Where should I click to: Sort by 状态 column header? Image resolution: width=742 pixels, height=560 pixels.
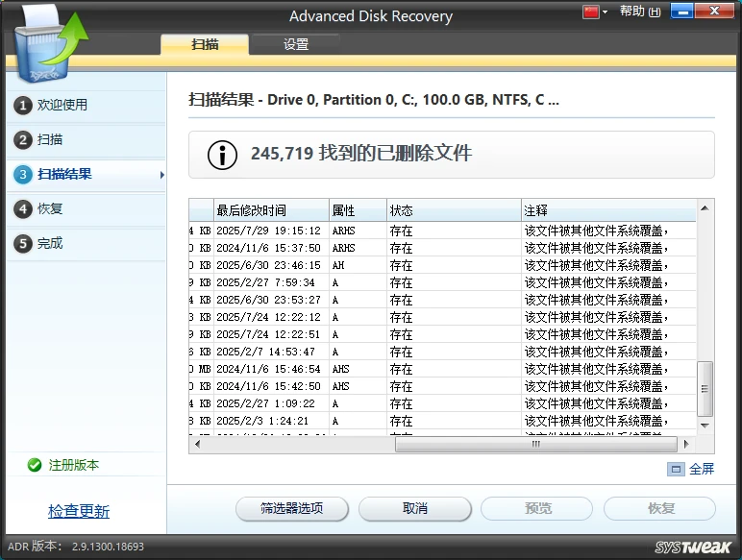pyautogui.click(x=454, y=210)
